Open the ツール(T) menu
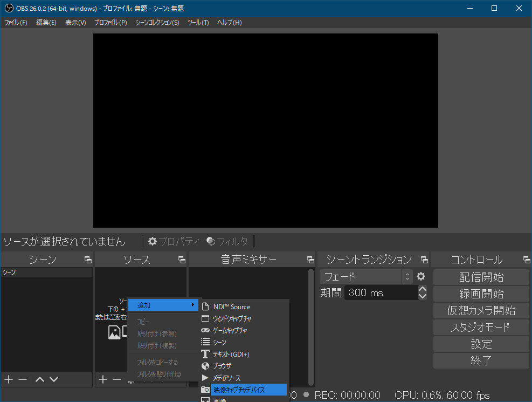 tap(199, 22)
